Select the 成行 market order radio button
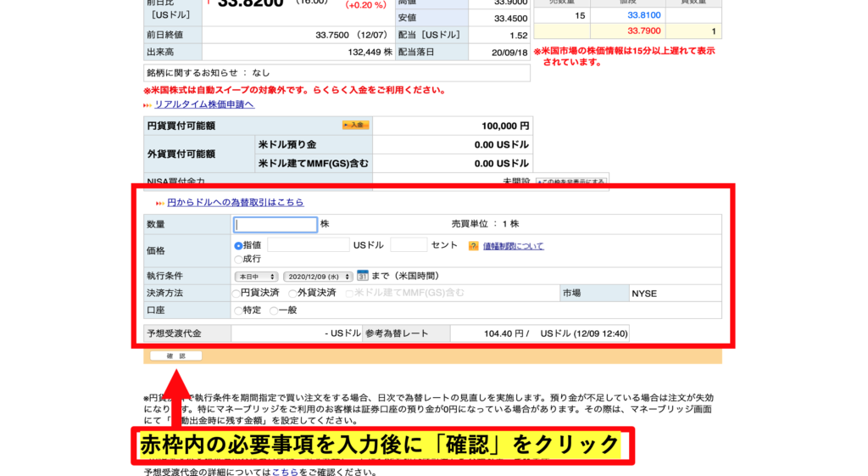The image size is (868, 476). (238, 260)
